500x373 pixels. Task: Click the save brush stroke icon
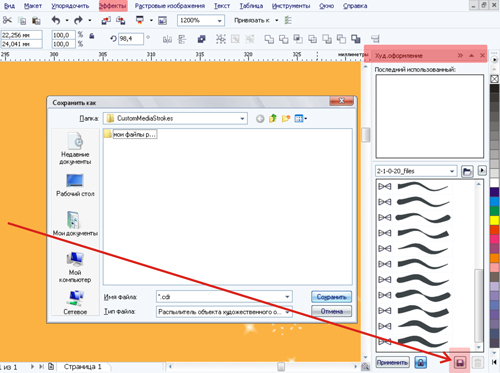(460, 362)
